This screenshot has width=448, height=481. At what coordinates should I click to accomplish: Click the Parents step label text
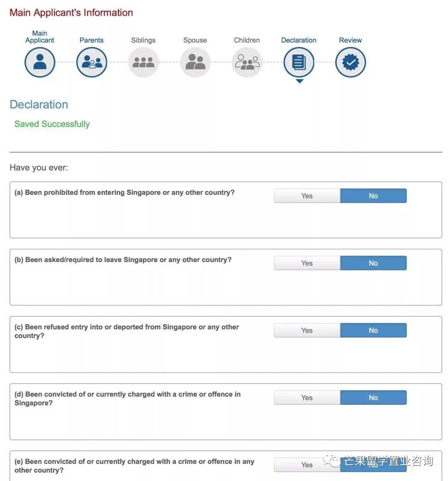(92, 40)
